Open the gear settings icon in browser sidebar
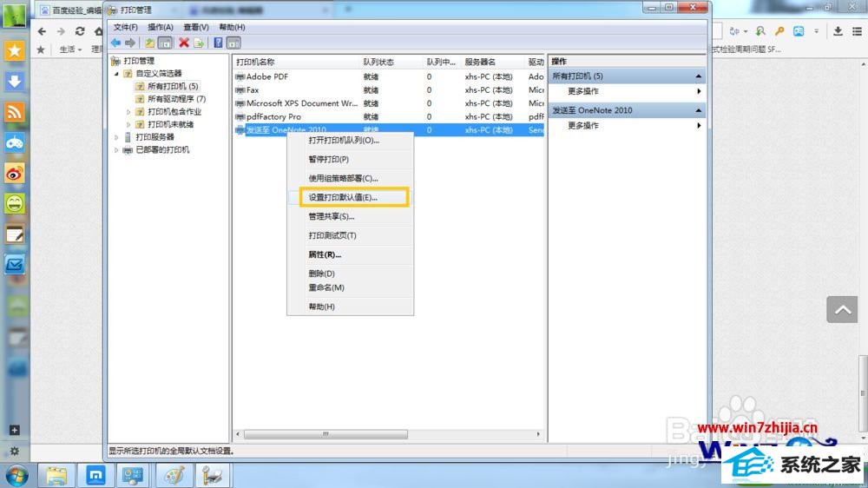 click(x=15, y=451)
